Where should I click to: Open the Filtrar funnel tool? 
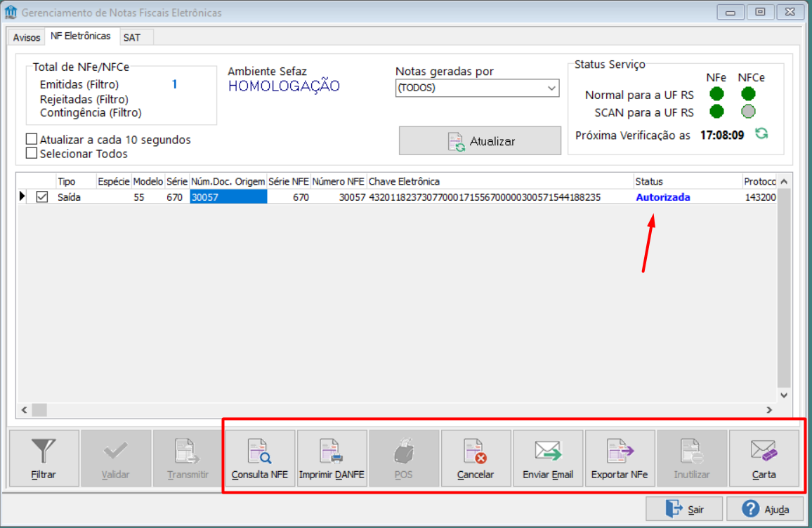(44, 458)
